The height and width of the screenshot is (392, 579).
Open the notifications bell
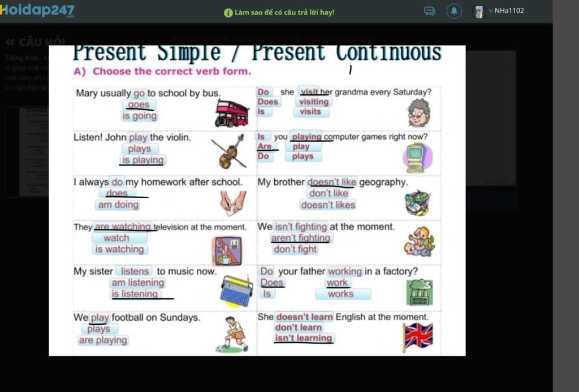[x=454, y=11]
